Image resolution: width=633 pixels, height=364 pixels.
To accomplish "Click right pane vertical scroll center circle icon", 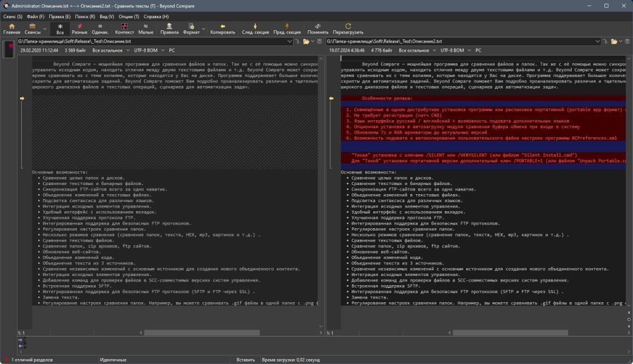I will 629,319.
